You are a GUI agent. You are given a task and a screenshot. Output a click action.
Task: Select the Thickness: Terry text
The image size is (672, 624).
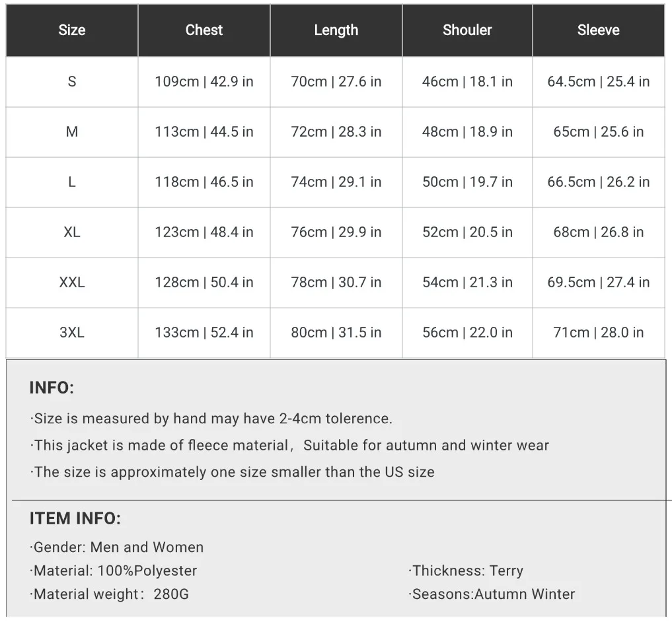[x=466, y=571]
